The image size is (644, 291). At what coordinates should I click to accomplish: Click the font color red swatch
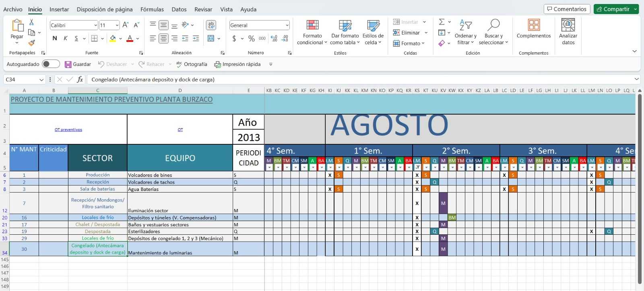click(130, 39)
